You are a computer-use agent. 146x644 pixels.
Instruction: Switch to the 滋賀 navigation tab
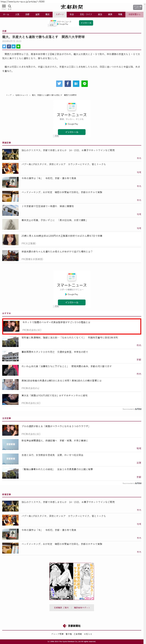37,14
